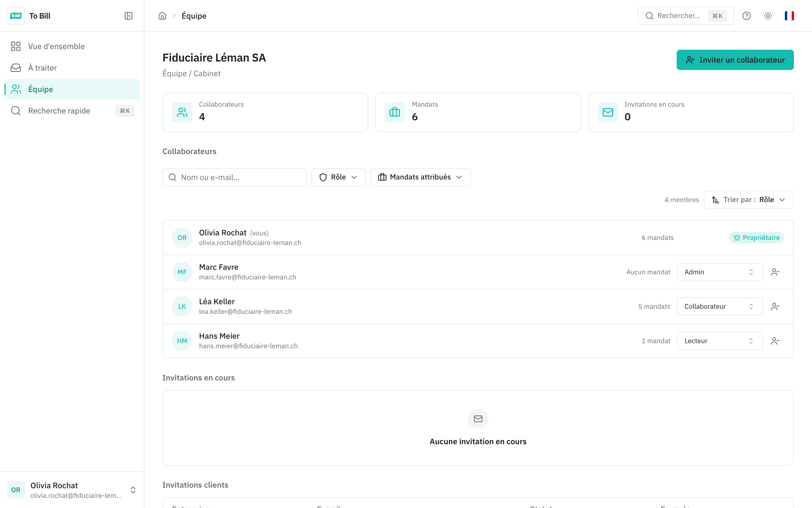Click Inviter un collaborateur button
Image resolution: width=812 pixels, height=508 pixels.
[735, 60]
